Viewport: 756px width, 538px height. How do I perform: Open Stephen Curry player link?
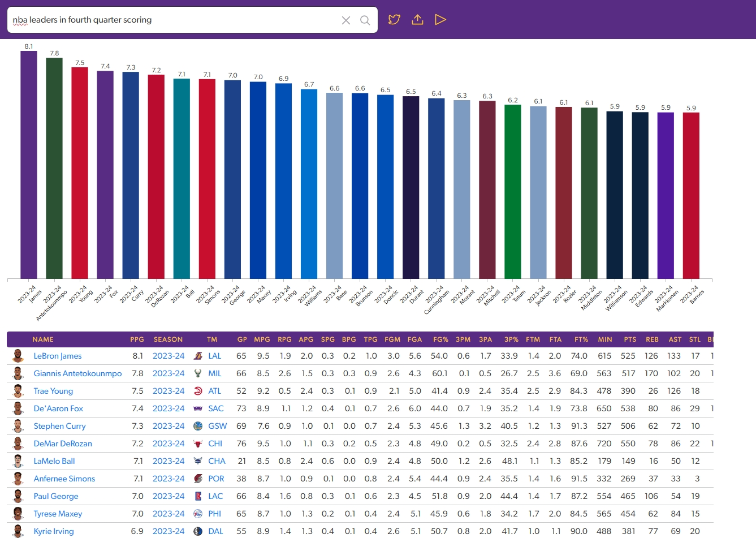(59, 426)
